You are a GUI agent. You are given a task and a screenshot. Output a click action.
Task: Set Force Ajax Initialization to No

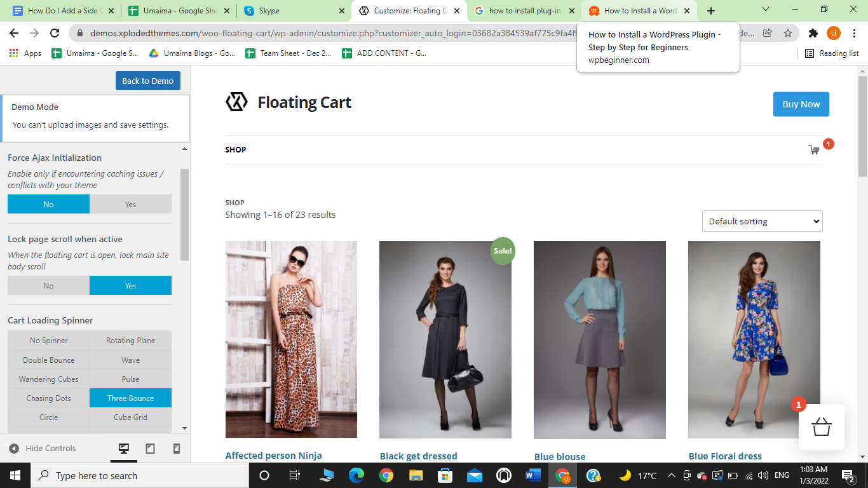tap(48, 204)
